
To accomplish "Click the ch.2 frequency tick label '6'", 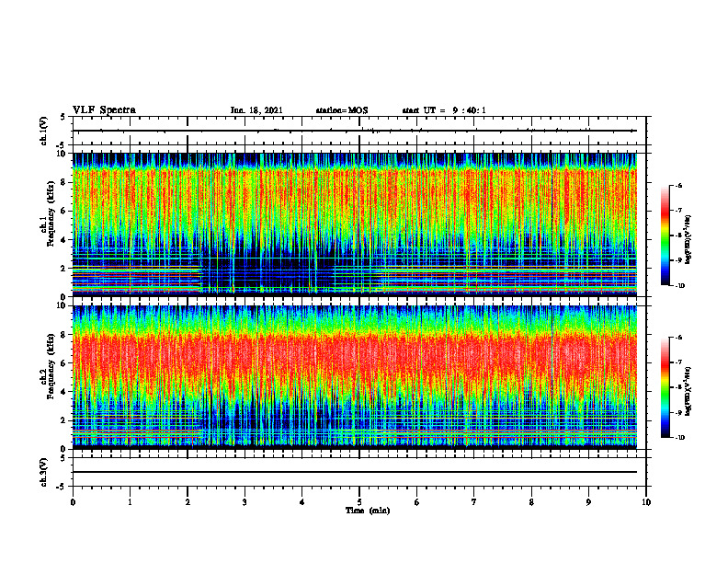I will click(64, 363).
